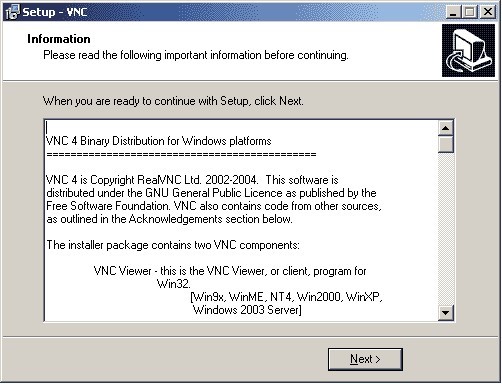Click the empty scrollbar track below thumb
The height and width of the screenshot is (384, 502).
point(445,229)
